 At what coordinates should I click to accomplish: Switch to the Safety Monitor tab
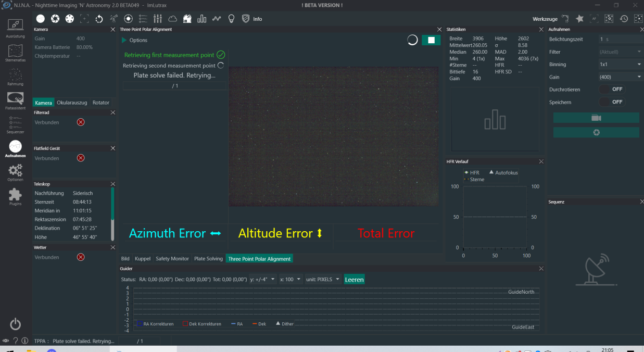coord(172,258)
